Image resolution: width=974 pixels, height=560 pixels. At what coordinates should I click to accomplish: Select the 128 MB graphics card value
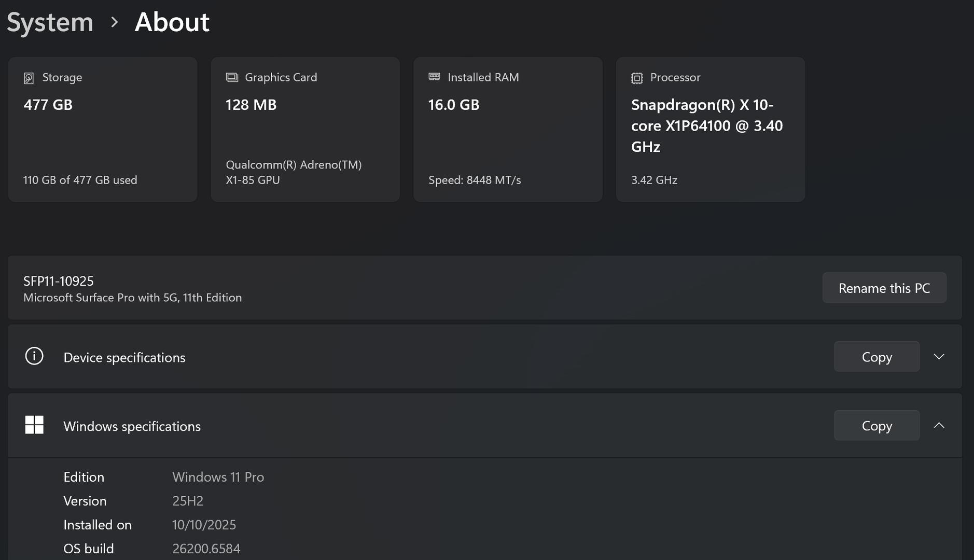tap(251, 105)
